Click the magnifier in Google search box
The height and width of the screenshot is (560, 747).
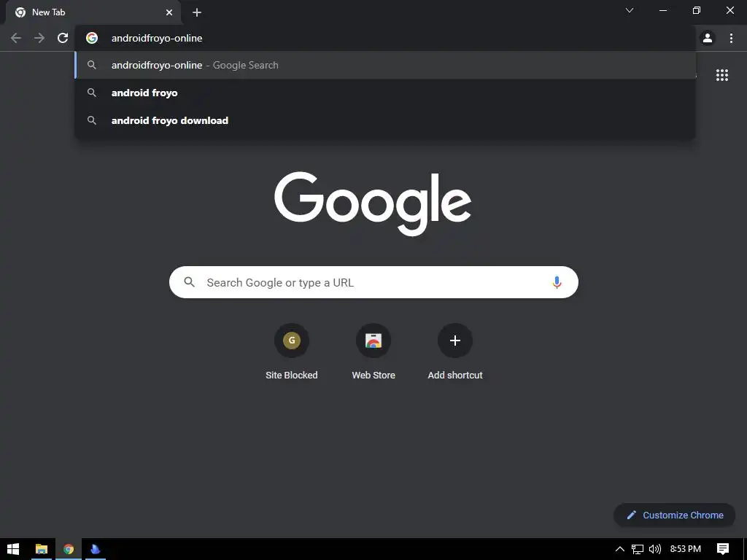tap(189, 282)
